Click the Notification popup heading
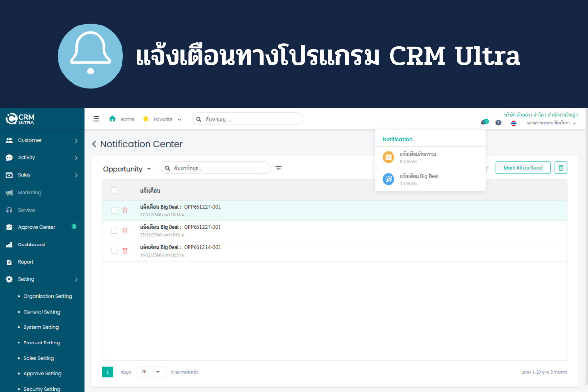 tap(397, 139)
